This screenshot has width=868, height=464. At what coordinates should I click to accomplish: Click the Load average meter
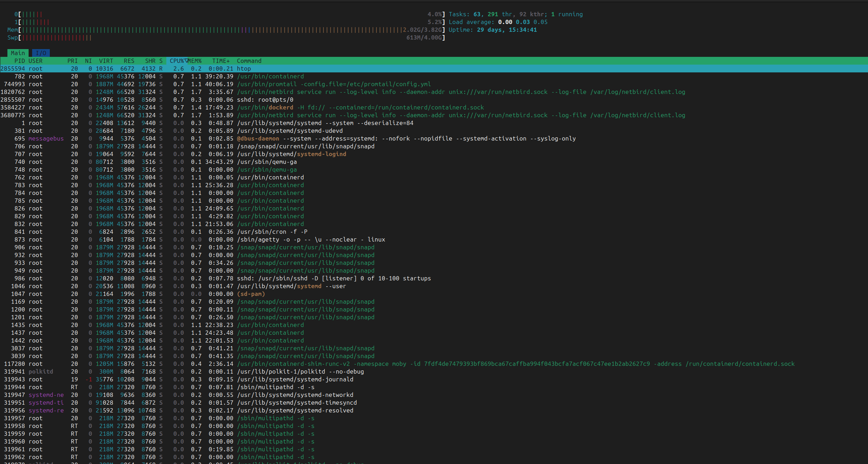tap(498, 22)
